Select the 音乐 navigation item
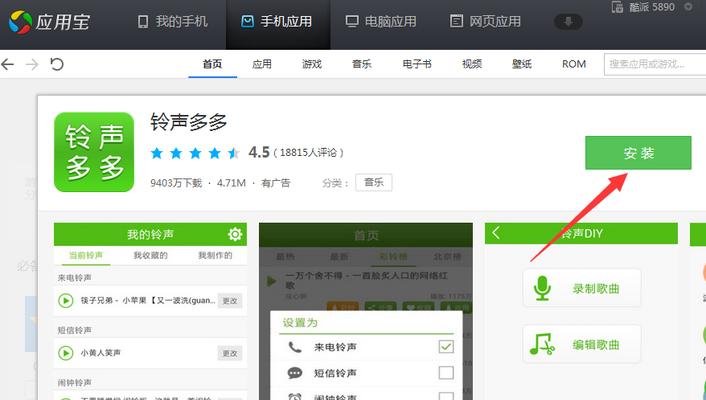Viewport: 706px width, 400px height. [x=362, y=64]
